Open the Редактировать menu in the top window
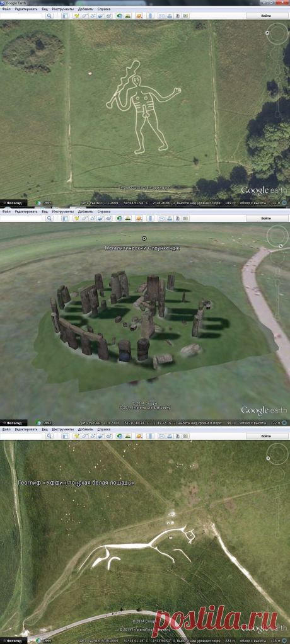The height and width of the screenshot is (644, 290). click(26, 9)
